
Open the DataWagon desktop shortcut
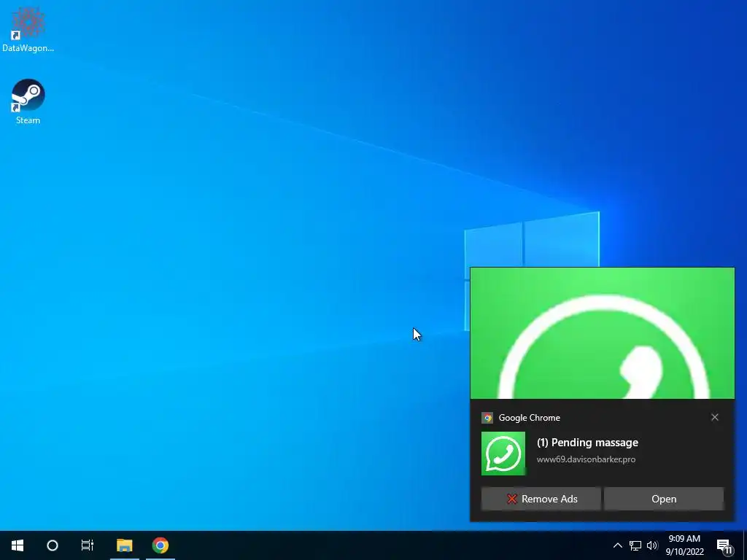(28, 29)
